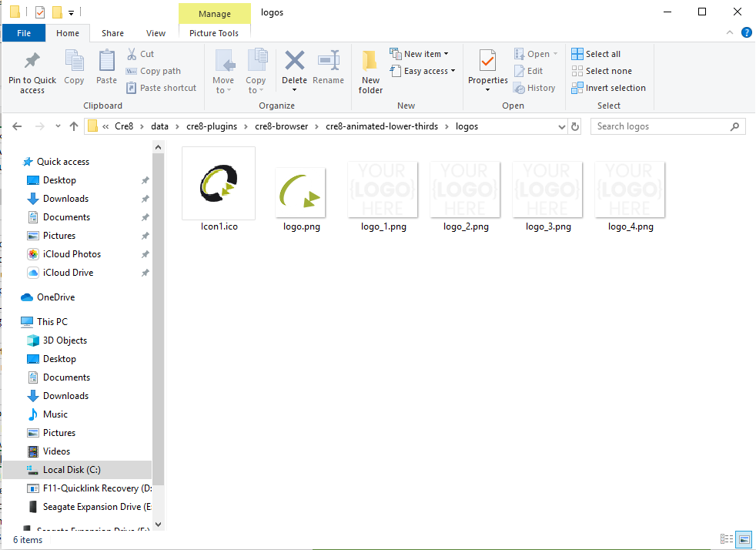
Task: Click the Manage contextual tab header
Action: [x=215, y=14]
